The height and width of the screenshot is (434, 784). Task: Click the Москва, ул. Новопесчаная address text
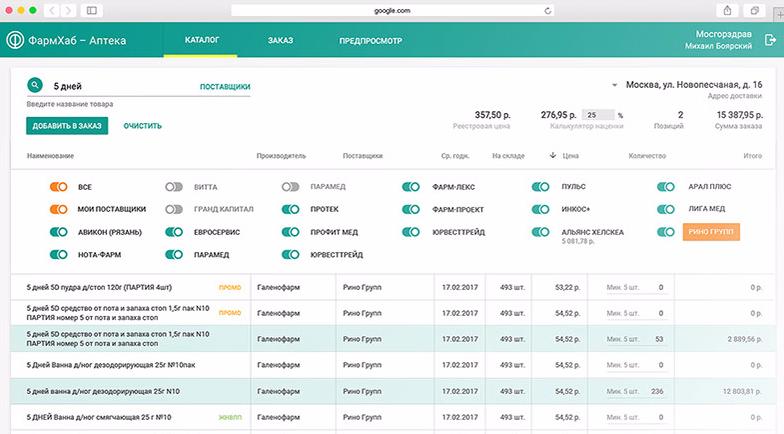click(x=694, y=84)
